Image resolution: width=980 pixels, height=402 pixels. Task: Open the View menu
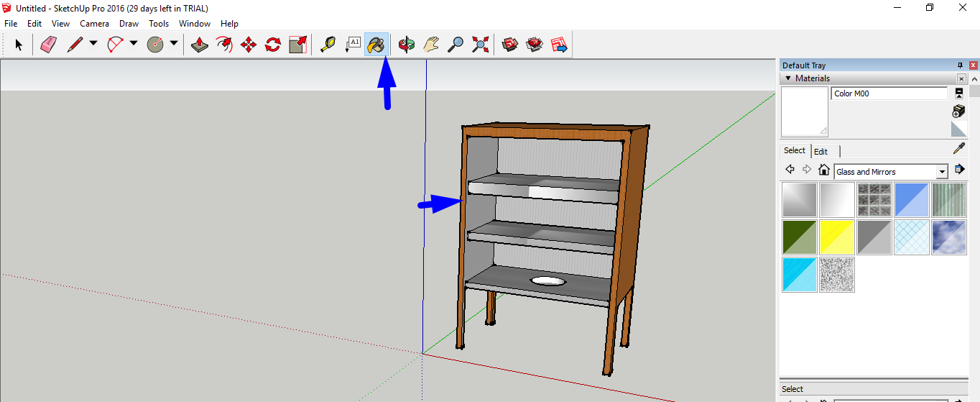(x=61, y=24)
